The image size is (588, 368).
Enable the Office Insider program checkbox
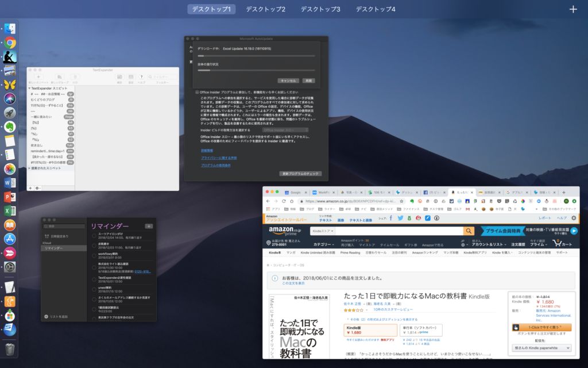click(197, 92)
